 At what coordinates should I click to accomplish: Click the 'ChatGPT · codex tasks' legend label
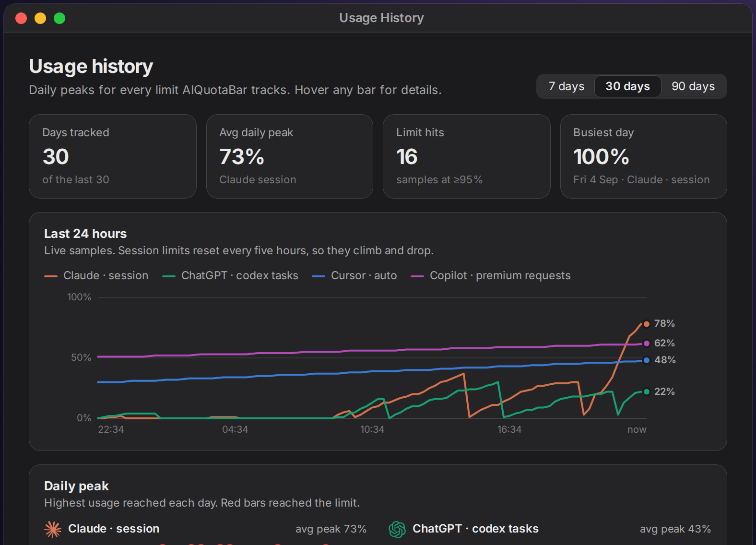240,275
